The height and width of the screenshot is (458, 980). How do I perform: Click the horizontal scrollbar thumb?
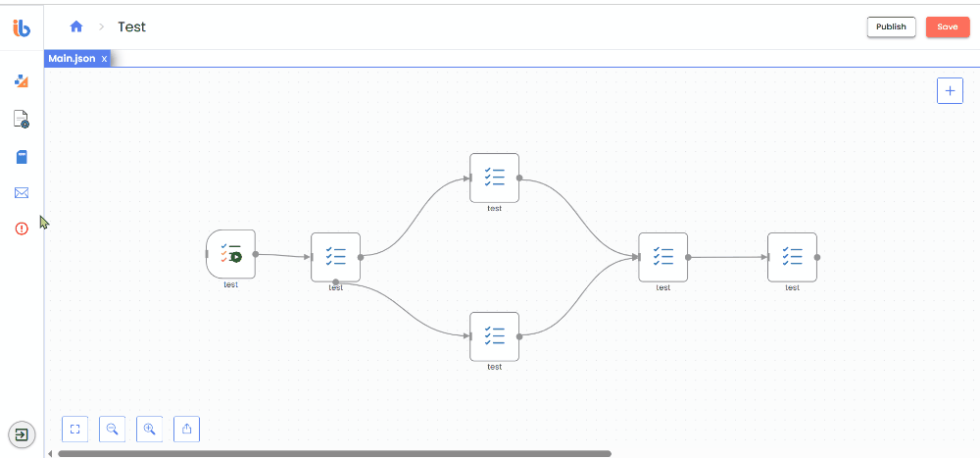pos(334,454)
